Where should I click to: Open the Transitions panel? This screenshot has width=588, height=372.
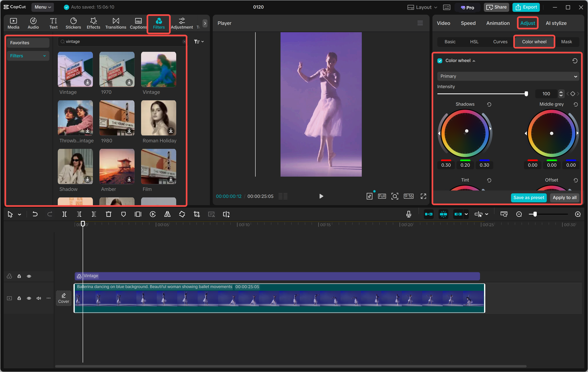pos(116,23)
